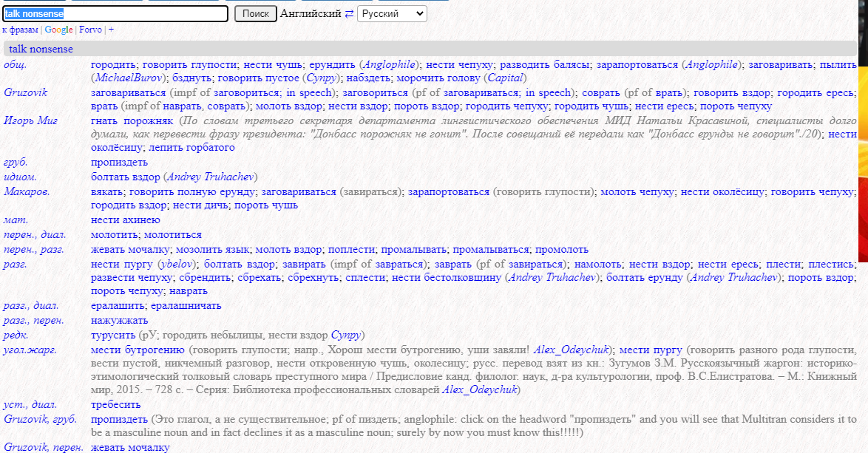The width and height of the screenshot is (868, 453).
Task: Click the talk nonsense headword in gray bar
Action: click(x=41, y=49)
